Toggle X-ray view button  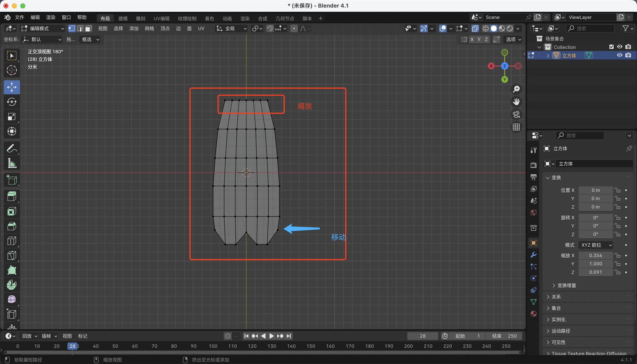[x=475, y=28]
